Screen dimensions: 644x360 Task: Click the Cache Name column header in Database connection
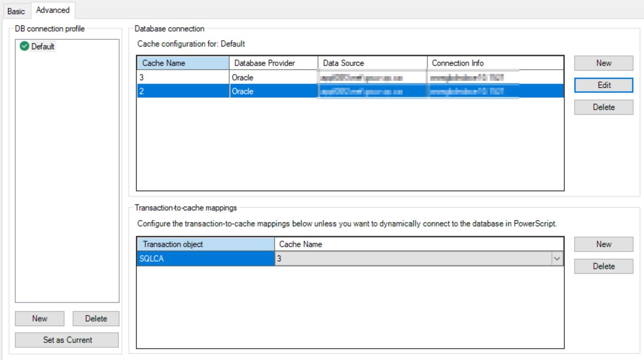click(183, 63)
